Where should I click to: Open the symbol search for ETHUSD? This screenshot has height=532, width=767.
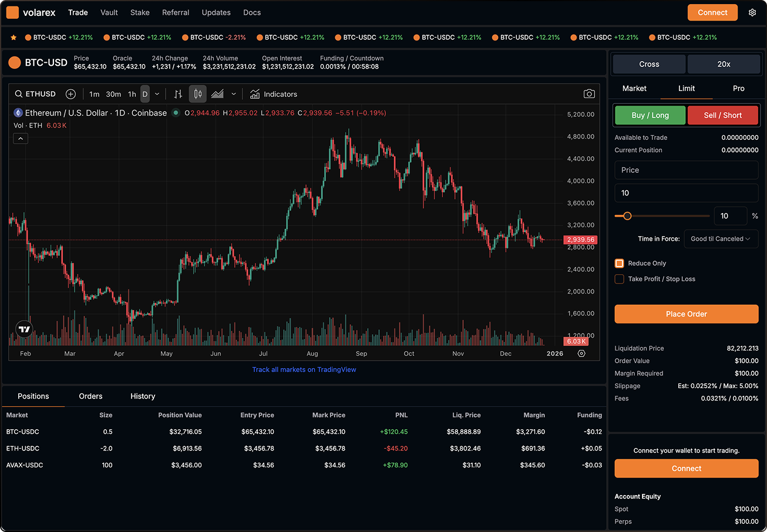36,93
